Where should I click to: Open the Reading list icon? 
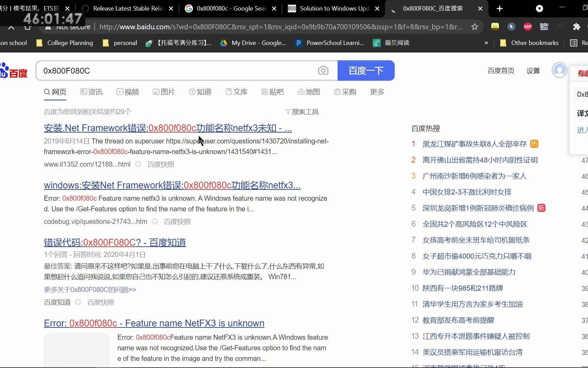pos(574,43)
